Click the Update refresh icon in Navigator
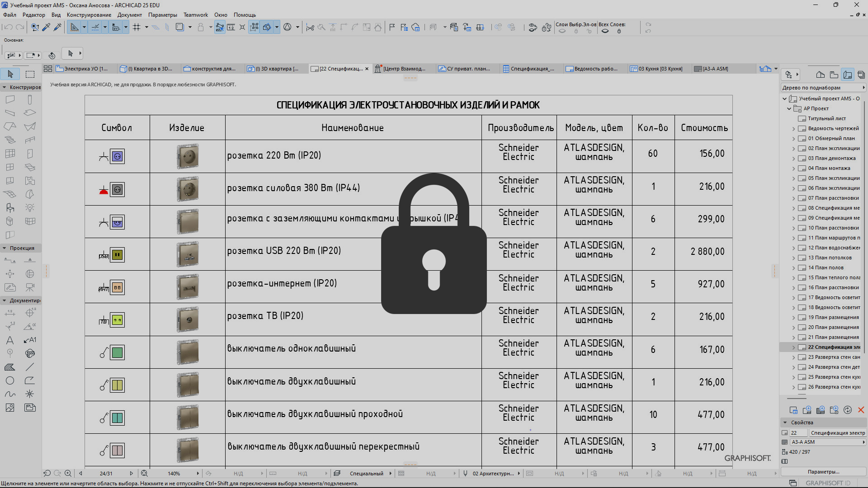This screenshot has width=868, height=488. (848, 410)
